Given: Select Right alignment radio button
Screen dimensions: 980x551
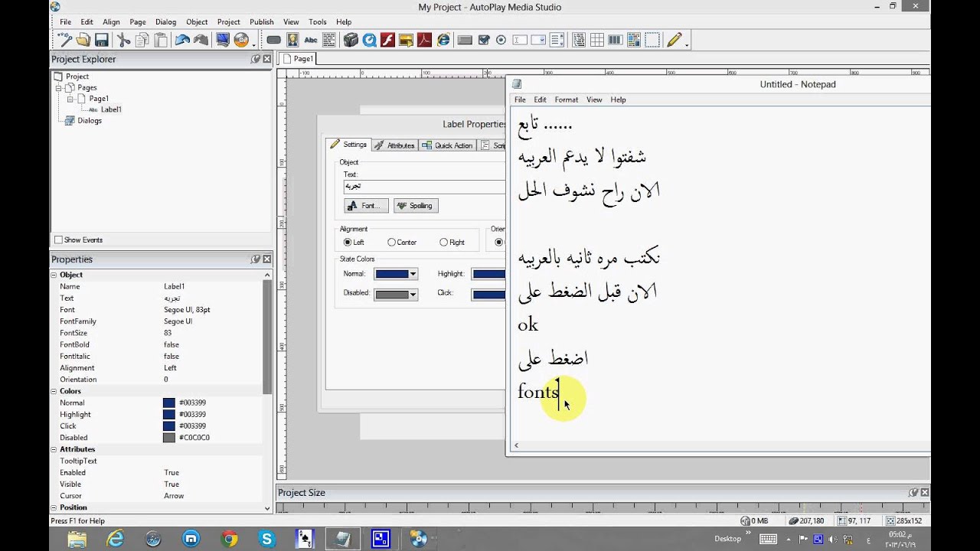Looking at the screenshot, I should pos(443,242).
